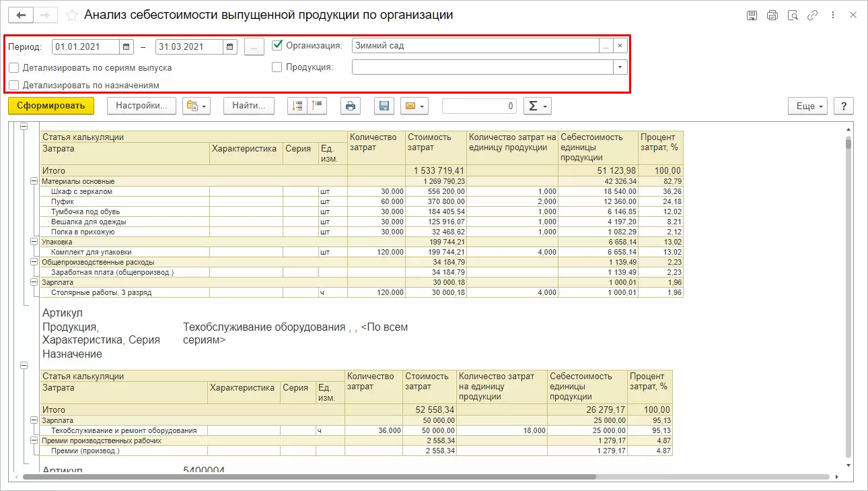Collapse all groups in the report
Screen dimensions: 868x491
pyautogui.click(x=317, y=106)
